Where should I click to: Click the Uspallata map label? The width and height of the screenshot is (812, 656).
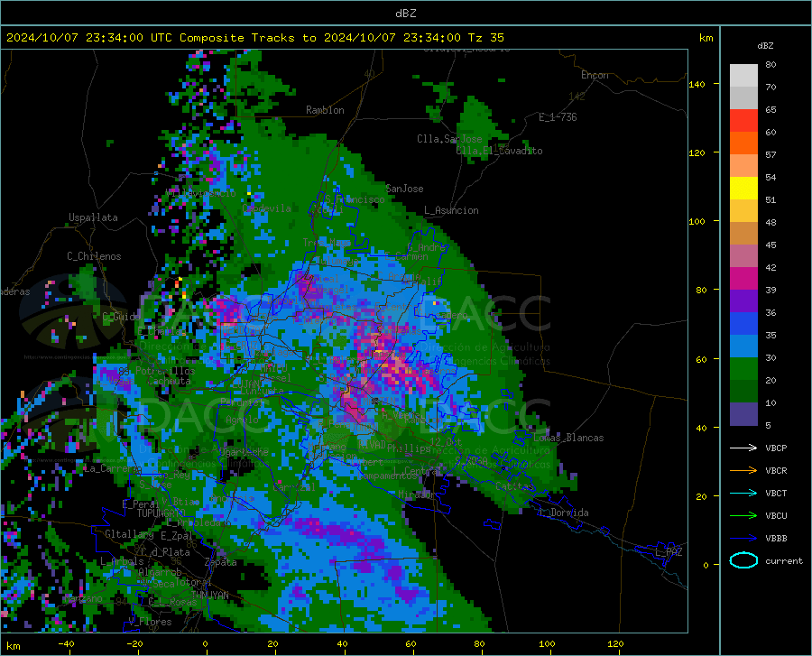pos(93,217)
